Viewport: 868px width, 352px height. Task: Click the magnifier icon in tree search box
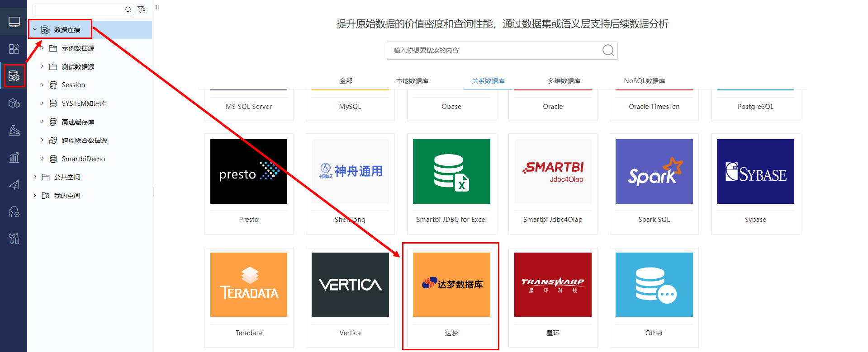point(128,9)
